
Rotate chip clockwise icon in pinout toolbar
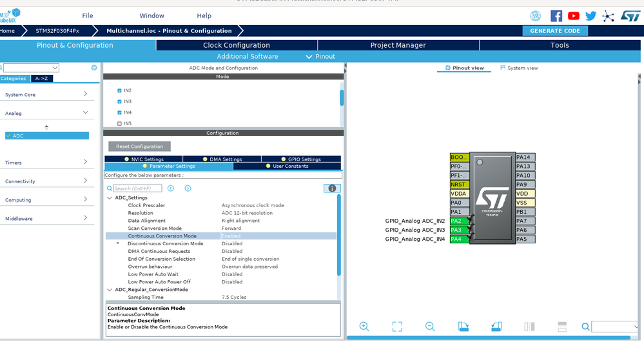463,327
